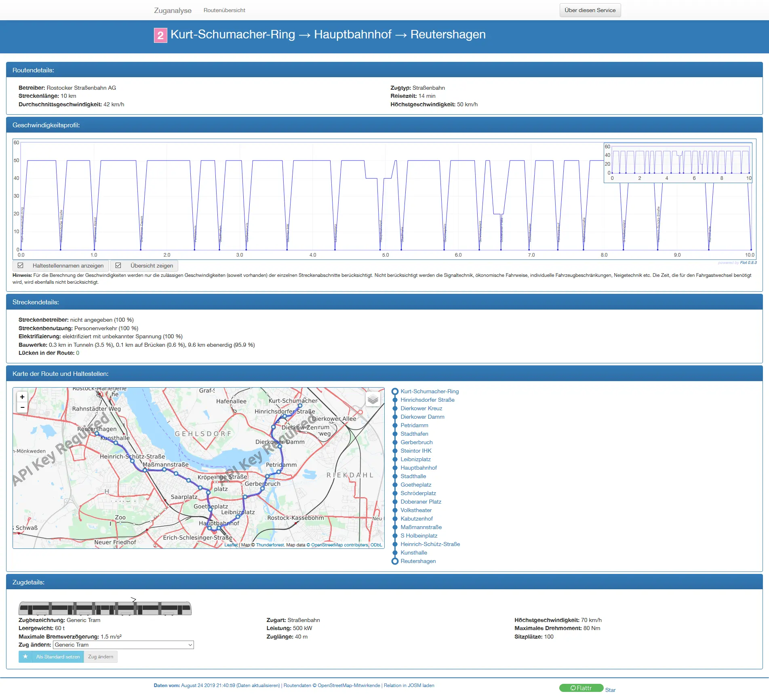This screenshot has width=769, height=700.
Task: Click the speed profile overview mini chart
Action: [678, 162]
